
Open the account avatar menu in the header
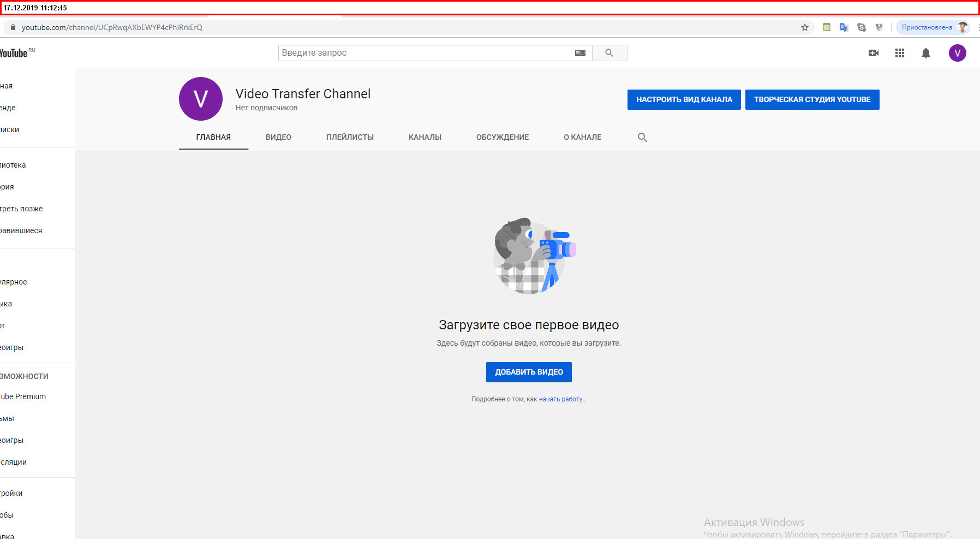(958, 53)
